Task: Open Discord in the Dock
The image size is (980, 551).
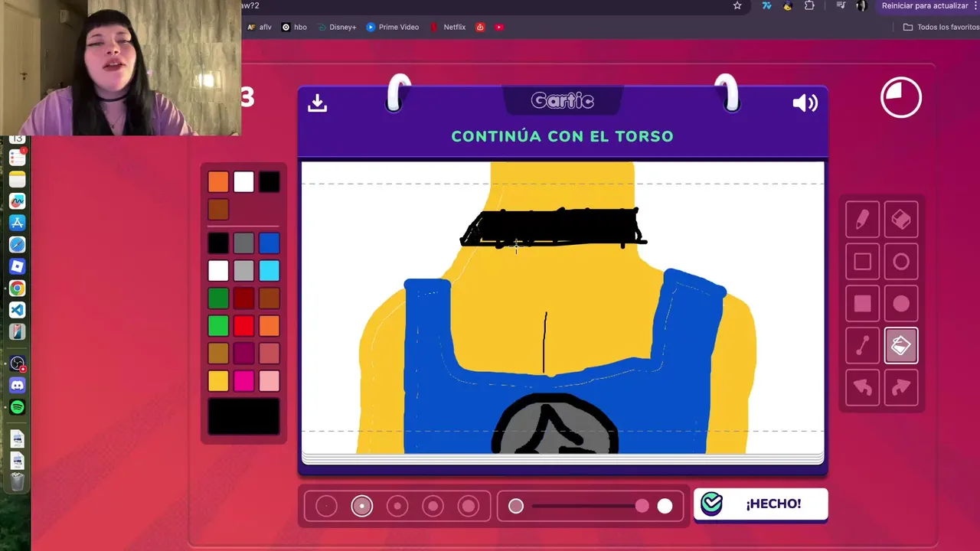Action: 17,386
